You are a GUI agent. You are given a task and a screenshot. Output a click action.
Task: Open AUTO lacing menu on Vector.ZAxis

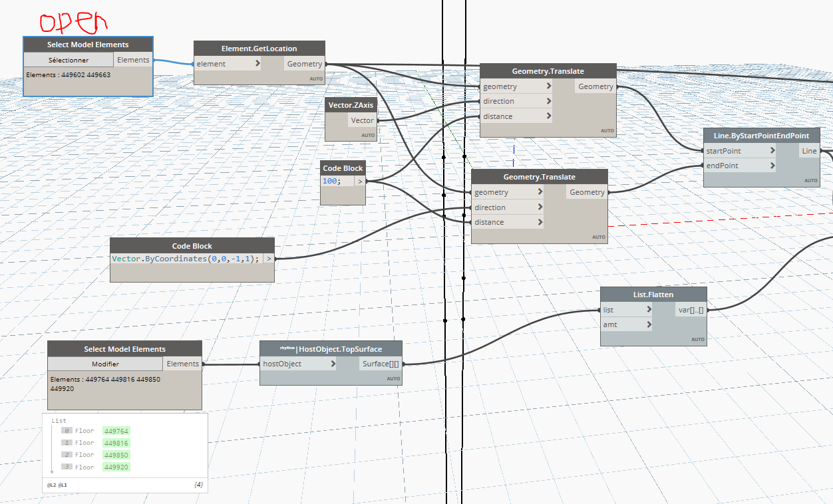(368, 135)
